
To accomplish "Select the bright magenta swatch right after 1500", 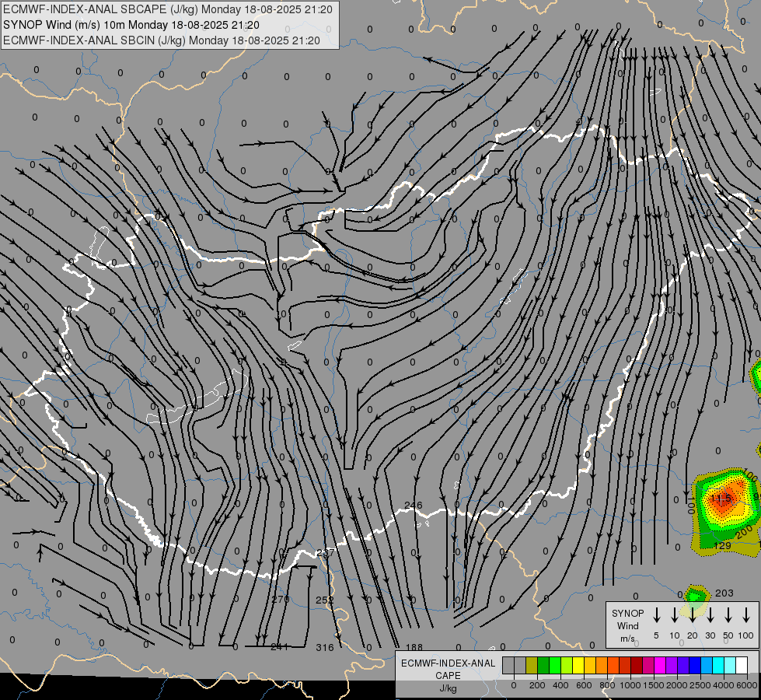I will [x=660, y=665].
